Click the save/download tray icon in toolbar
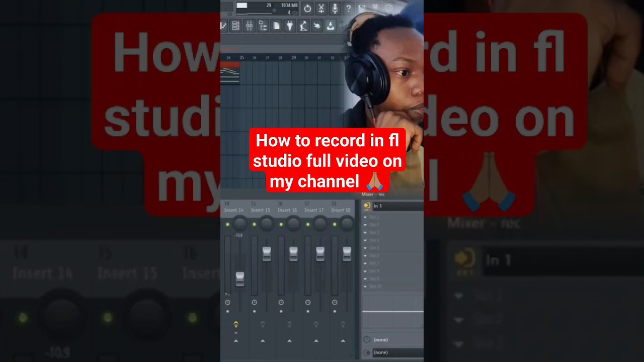Screen dimensions: 644x362 [331, 25]
